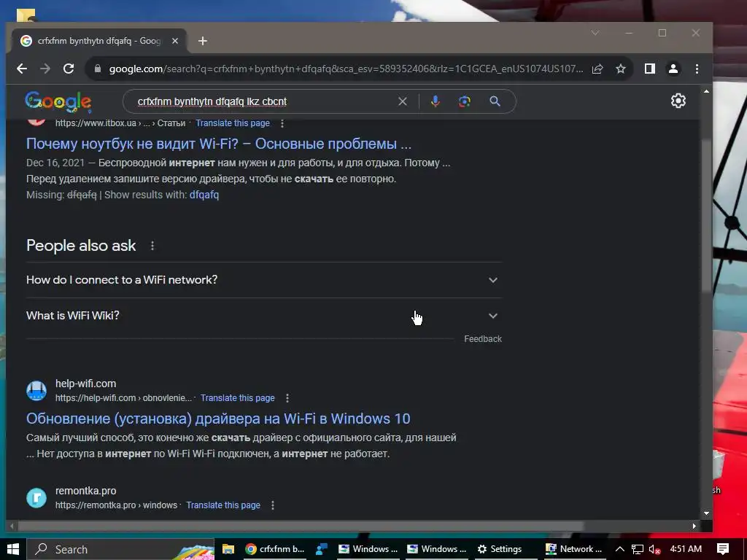747x560 pixels.
Task: Click the taskbar Search box
Action: (120, 549)
